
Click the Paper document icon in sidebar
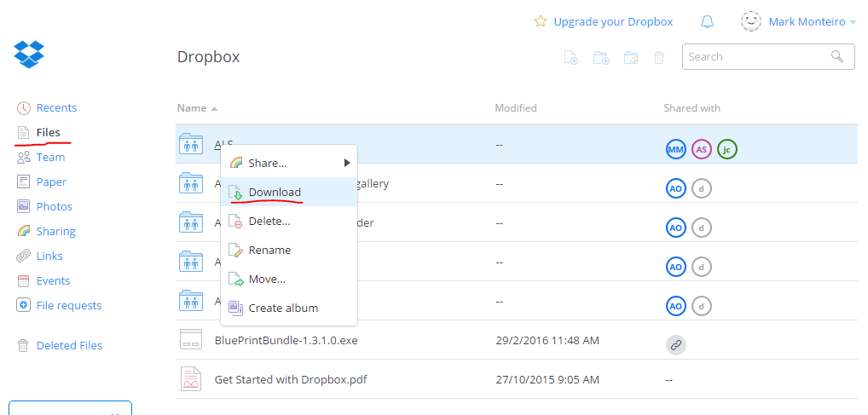[23, 182]
